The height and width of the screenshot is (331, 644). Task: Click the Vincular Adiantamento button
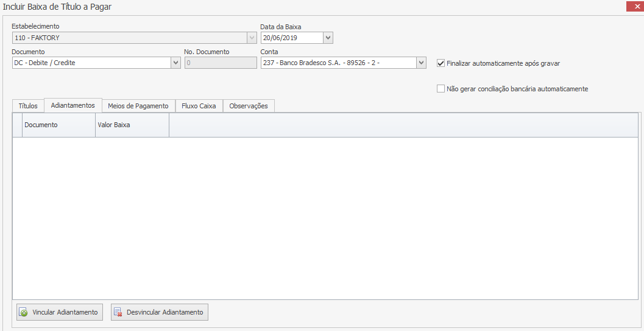click(x=59, y=312)
